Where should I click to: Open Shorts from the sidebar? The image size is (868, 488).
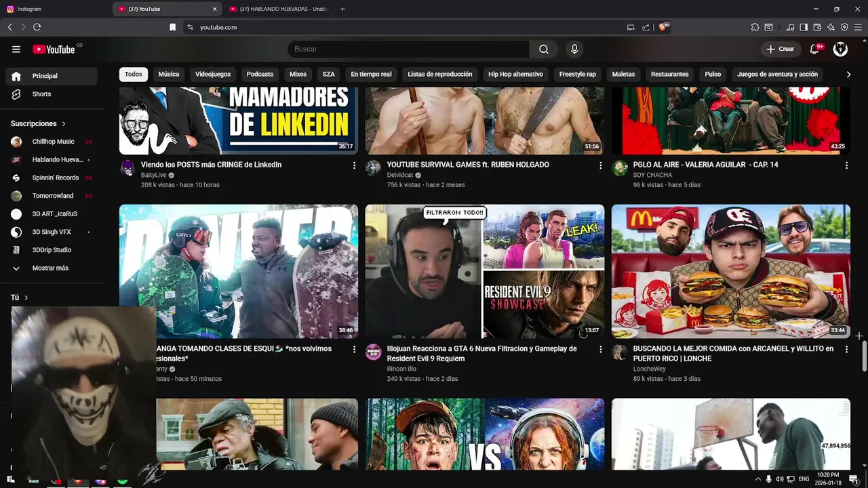click(52, 94)
